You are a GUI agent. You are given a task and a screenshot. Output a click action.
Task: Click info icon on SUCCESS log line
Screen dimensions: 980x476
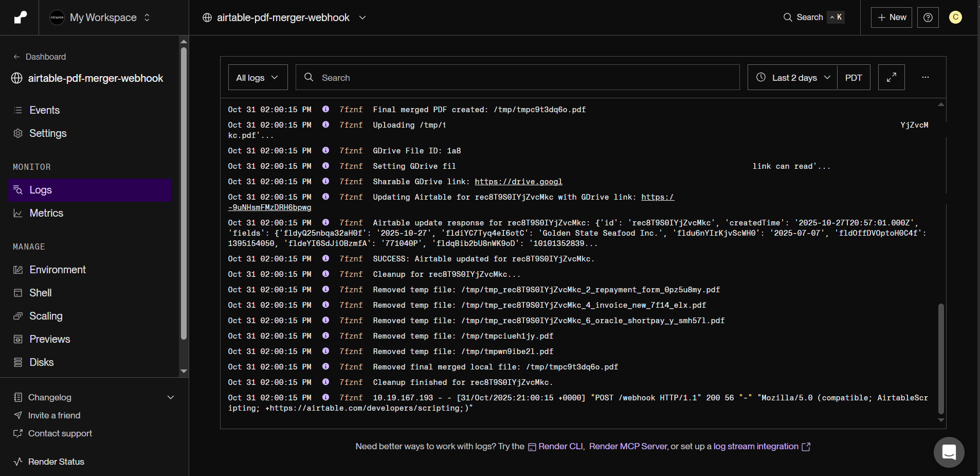326,258
